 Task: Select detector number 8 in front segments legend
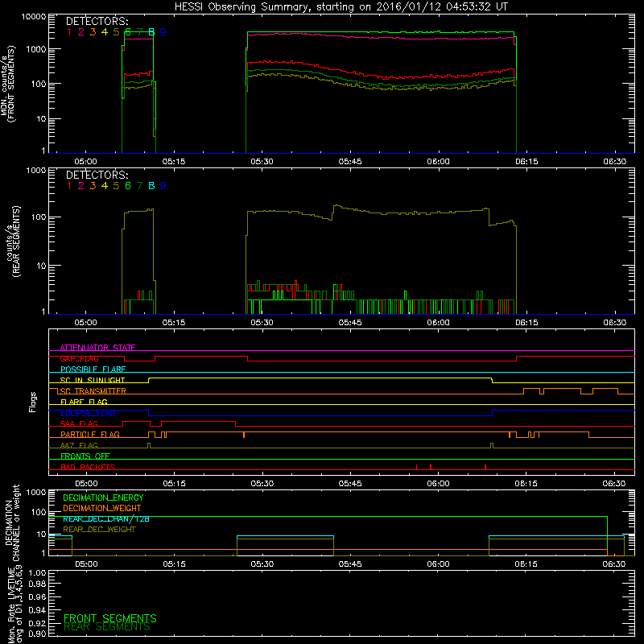(x=151, y=32)
